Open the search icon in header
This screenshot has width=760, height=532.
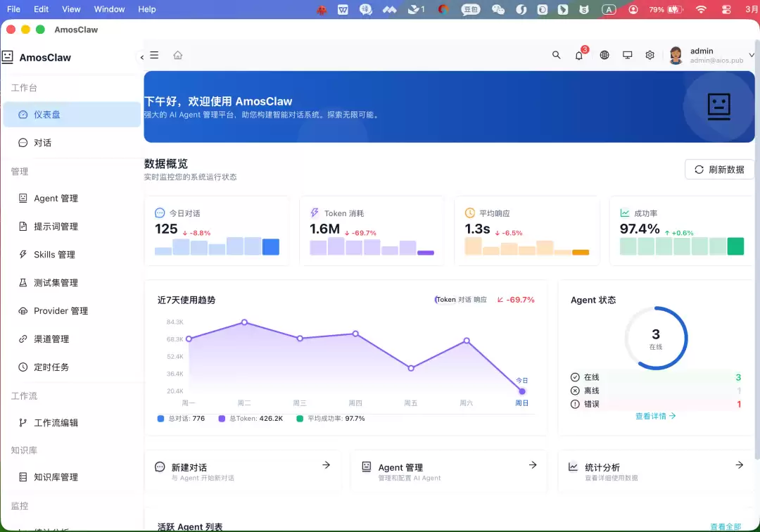556,55
